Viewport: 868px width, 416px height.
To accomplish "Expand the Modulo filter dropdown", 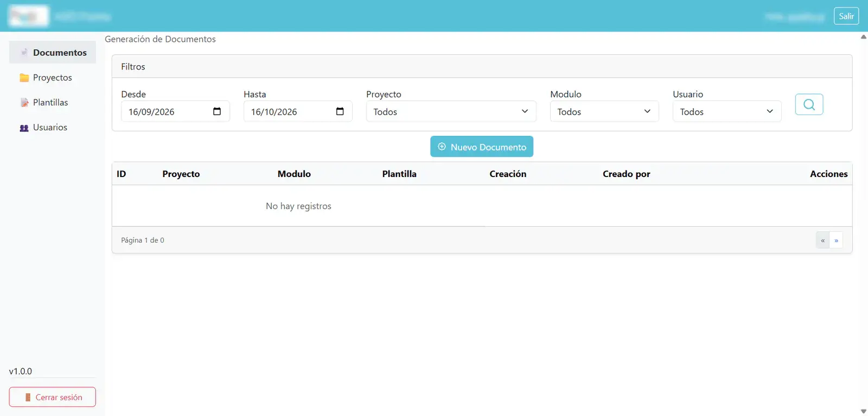I will click(x=604, y=111).
